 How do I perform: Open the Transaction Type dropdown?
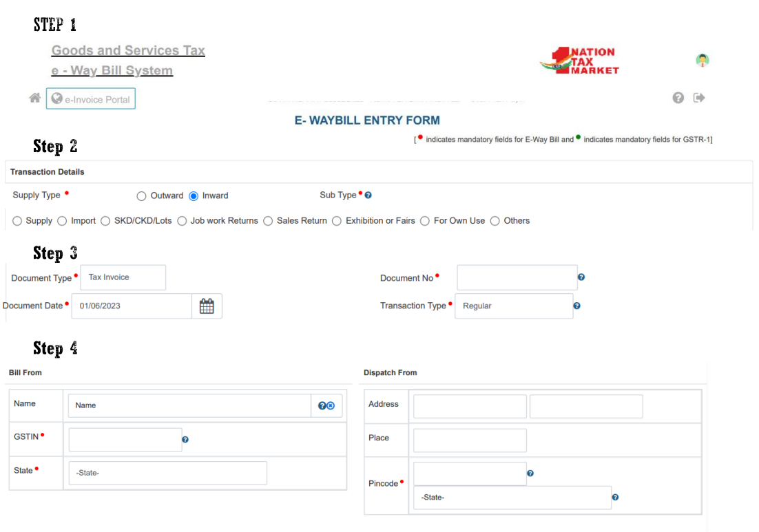click(x=513, y=306)
